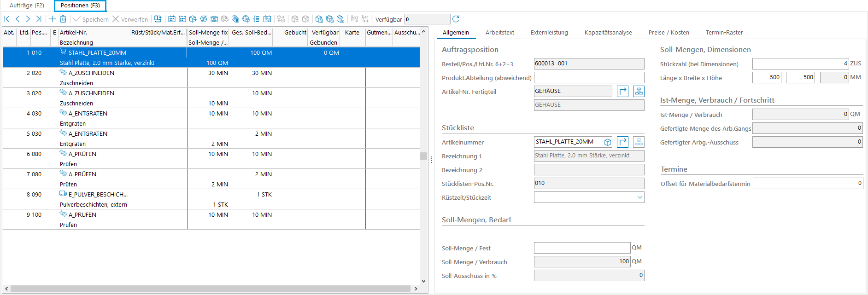Jump to the first position record
The image size is (868, 295).
click(7, 19)
